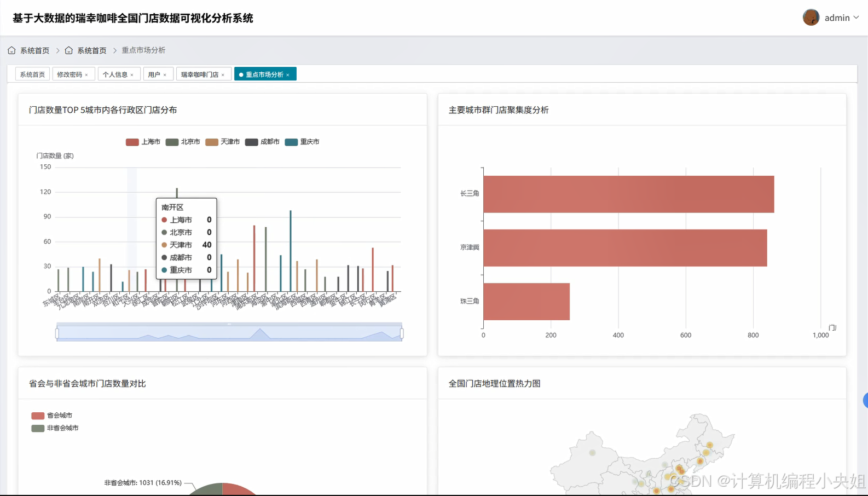
Task: Close the 瑞幸咖啡门店 tab with its x icon
Action: pos(223,75)
